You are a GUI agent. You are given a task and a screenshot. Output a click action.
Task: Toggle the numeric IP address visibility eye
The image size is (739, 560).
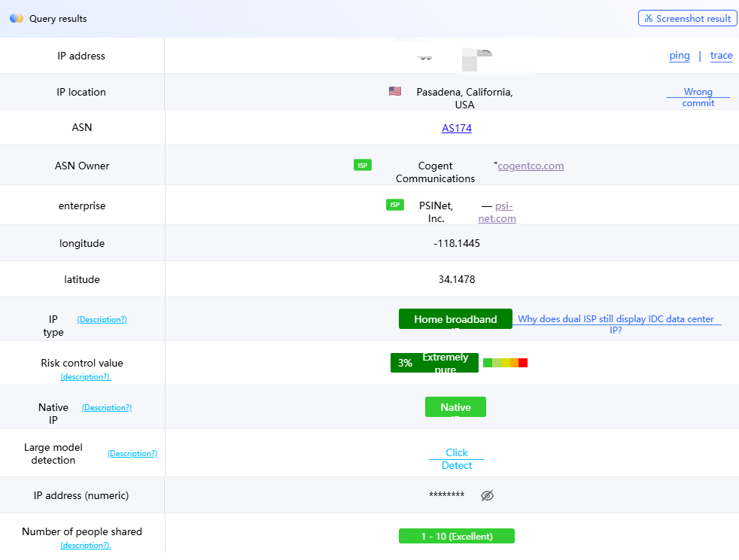(487, 495)
